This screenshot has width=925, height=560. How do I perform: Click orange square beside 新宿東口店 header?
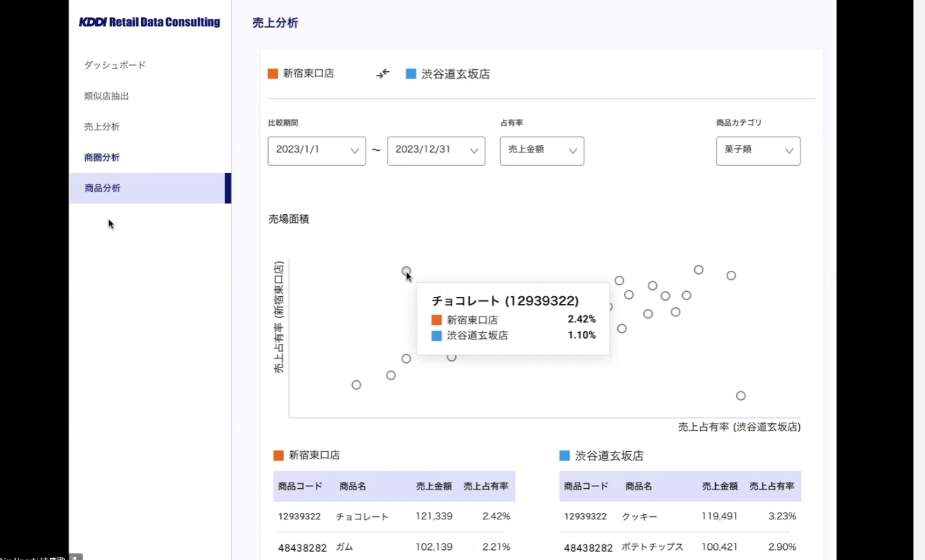(x=273, y=74)
